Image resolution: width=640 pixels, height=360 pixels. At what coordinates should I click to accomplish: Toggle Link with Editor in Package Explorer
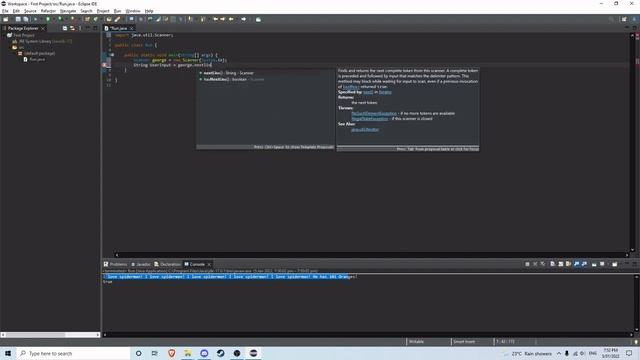click(72, 28)
